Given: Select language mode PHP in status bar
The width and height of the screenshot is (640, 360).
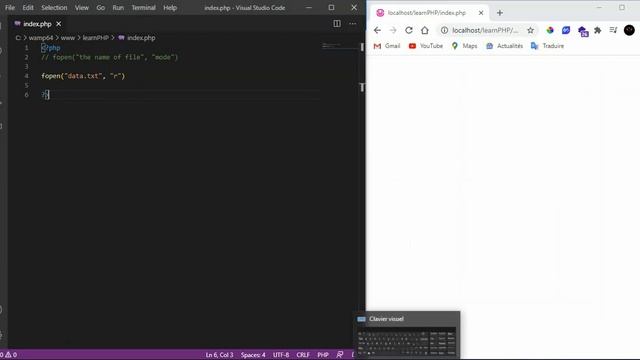Looking at the screenshot, I should point(323,355).
